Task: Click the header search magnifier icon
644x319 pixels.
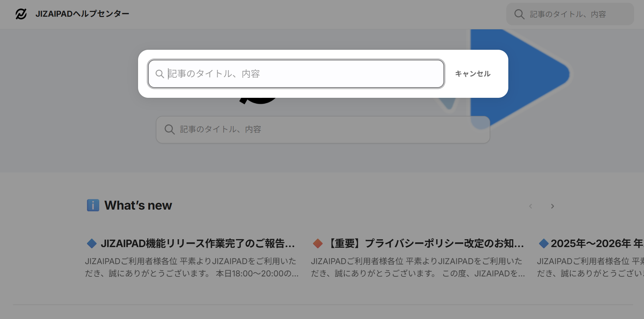Action: click(519, 14)
